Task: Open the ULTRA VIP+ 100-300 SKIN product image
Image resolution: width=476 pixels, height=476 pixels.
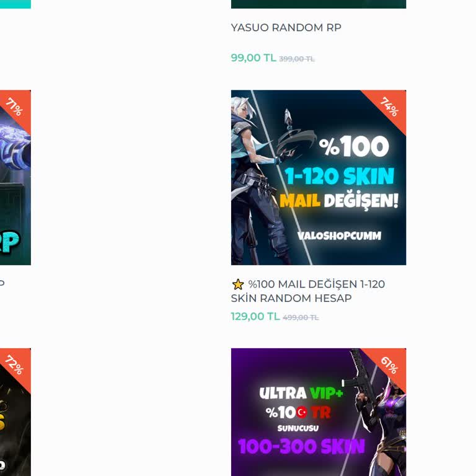Action: point(319,412)
